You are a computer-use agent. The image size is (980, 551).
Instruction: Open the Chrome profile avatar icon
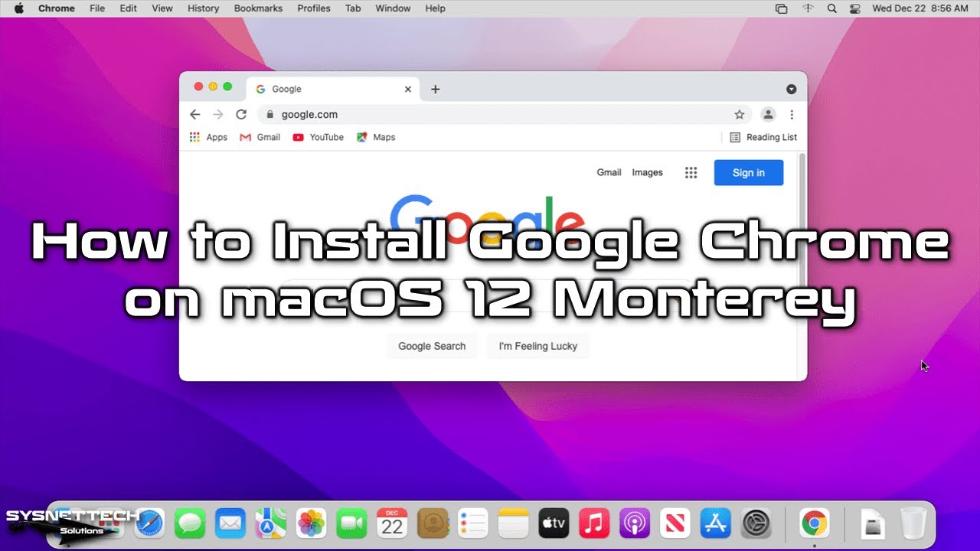point(768,114)
